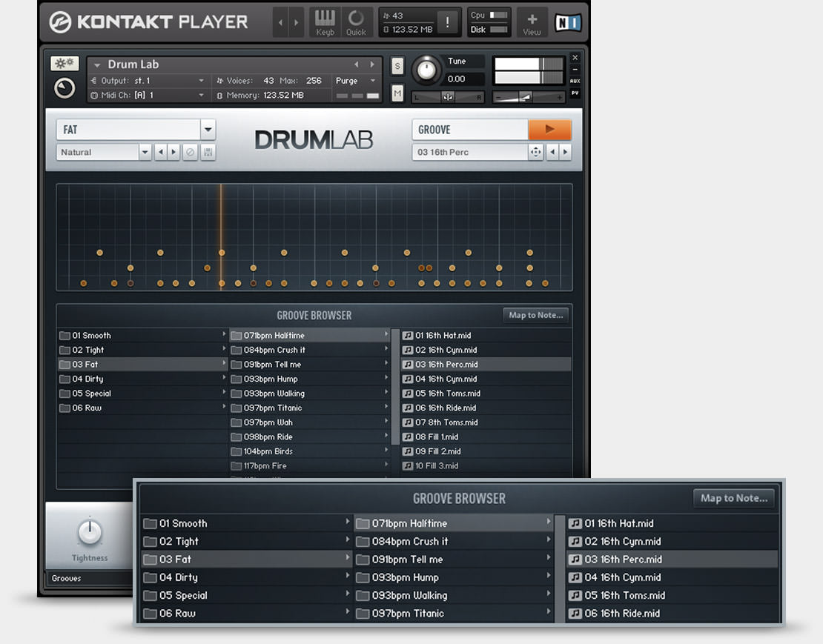
Task: Select 104bpm Birds folder
Action: 310,451
